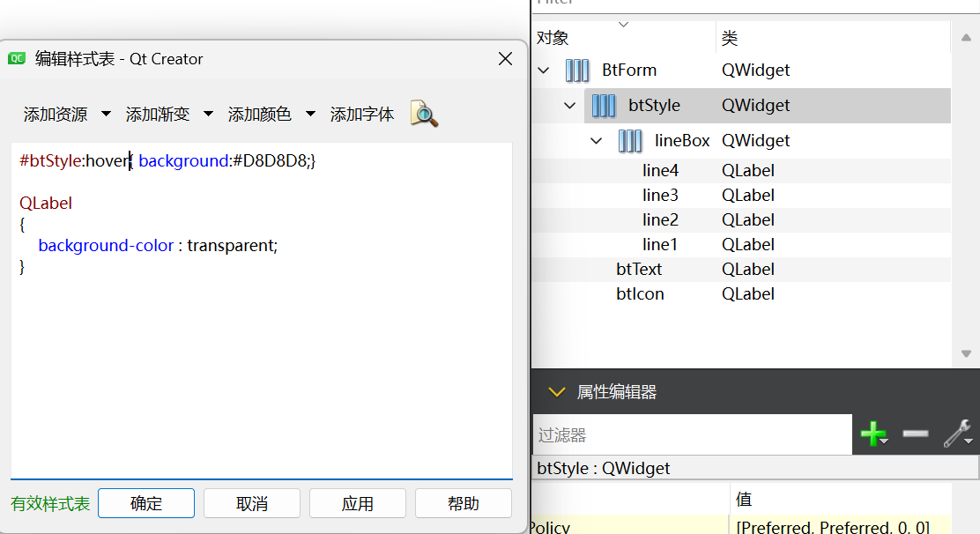Open the 添加资源 dropdown arrow

(107, 114)
